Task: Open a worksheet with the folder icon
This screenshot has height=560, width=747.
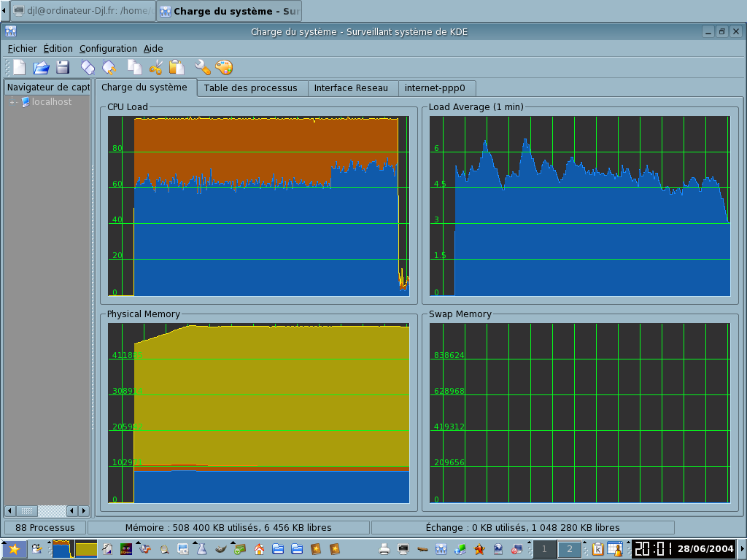Action: click(42, 68)
